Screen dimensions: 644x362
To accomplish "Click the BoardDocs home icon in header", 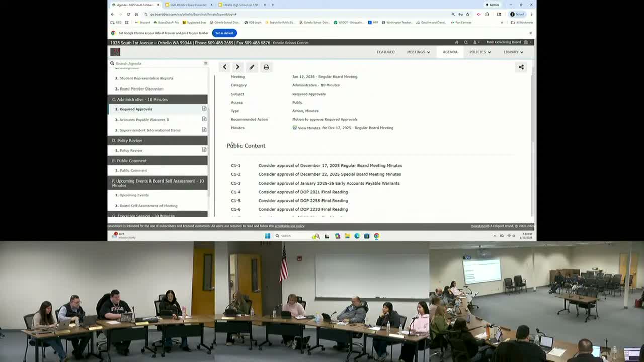I will click(457, 42).
